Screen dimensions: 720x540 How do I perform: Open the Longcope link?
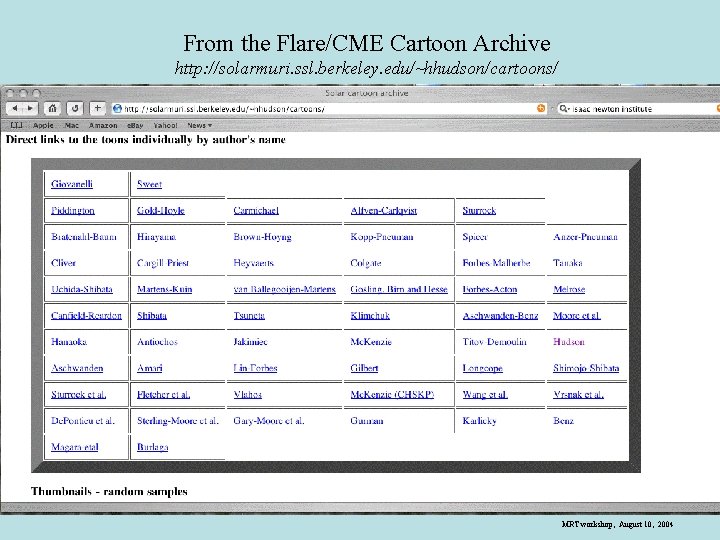[x=483, y=368]
